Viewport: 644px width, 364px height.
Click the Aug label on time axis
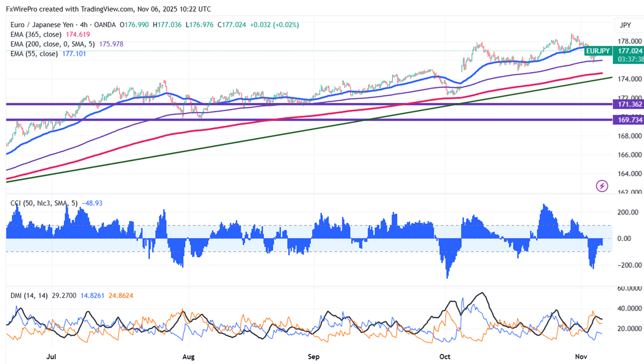click(189, 357)
